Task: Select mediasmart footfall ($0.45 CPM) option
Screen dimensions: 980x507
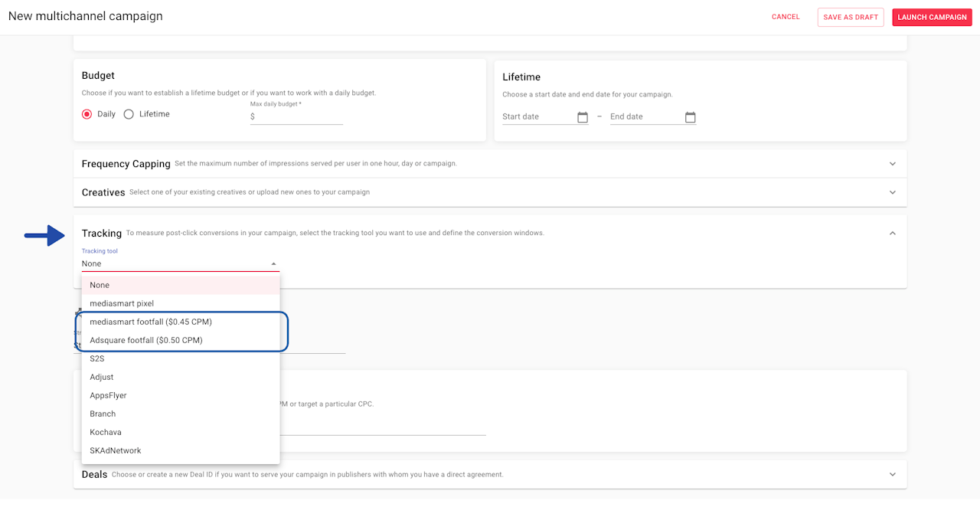Action: (x=151, y=322)
